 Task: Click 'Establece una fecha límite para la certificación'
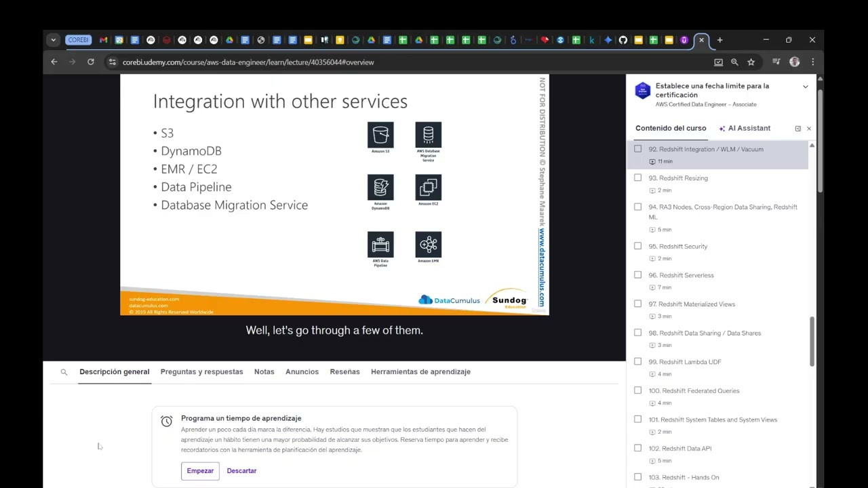click(x=712, y=90)
